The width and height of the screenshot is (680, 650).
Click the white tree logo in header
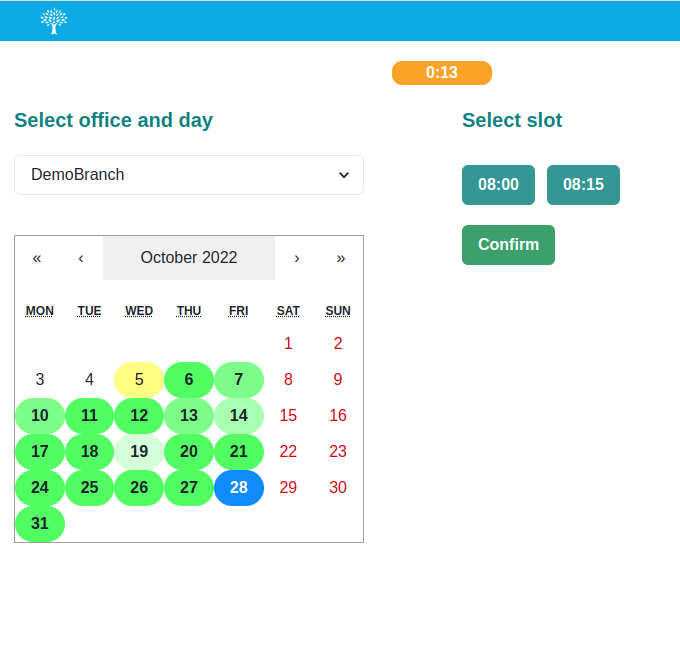tap(54, 21)
